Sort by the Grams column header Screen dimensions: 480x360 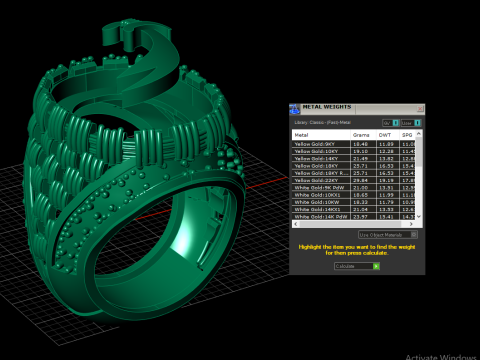(x=363, y=135)
